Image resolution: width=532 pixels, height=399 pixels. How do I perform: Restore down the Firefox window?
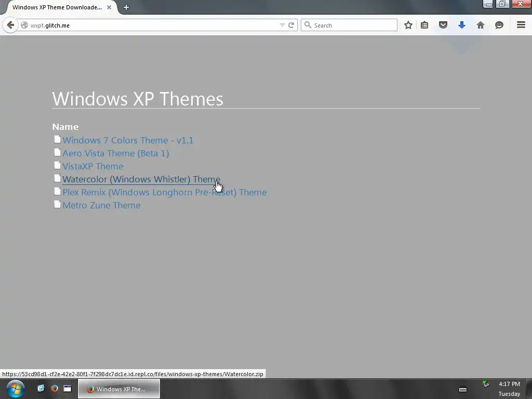pyautogui.click(x=502, y=4)
